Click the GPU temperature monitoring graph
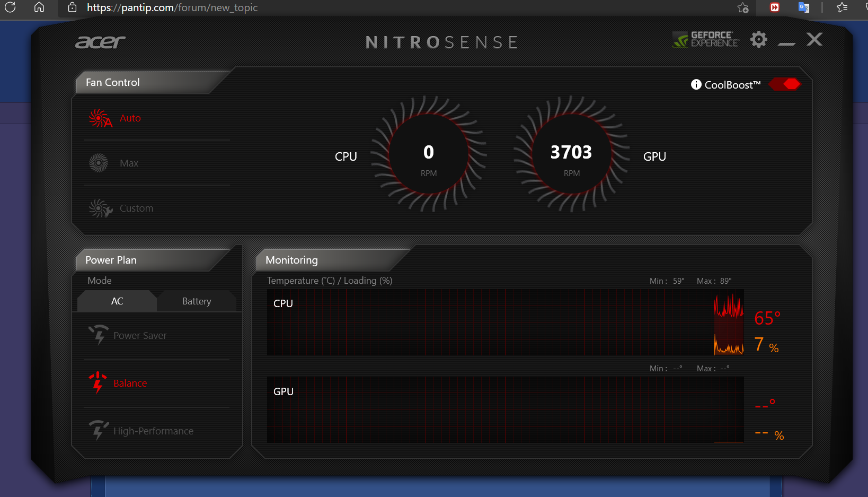This screenshot has width=868, height=497. point(506,409)
